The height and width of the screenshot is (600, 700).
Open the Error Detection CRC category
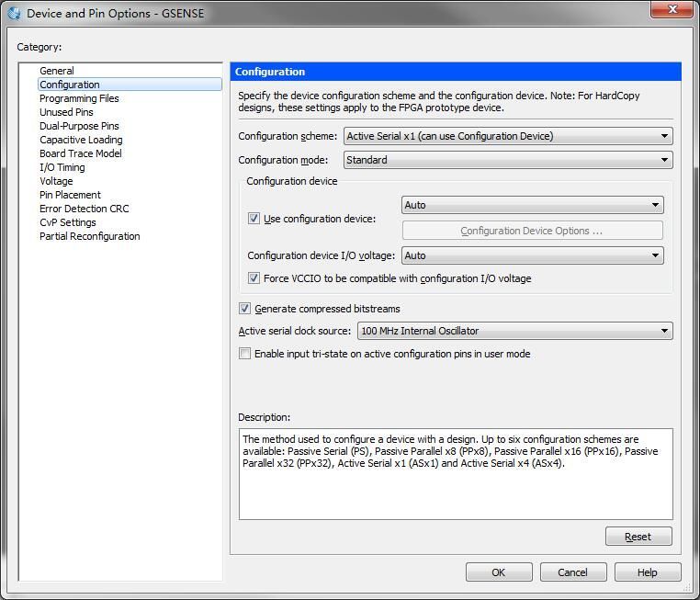(84, 209)
